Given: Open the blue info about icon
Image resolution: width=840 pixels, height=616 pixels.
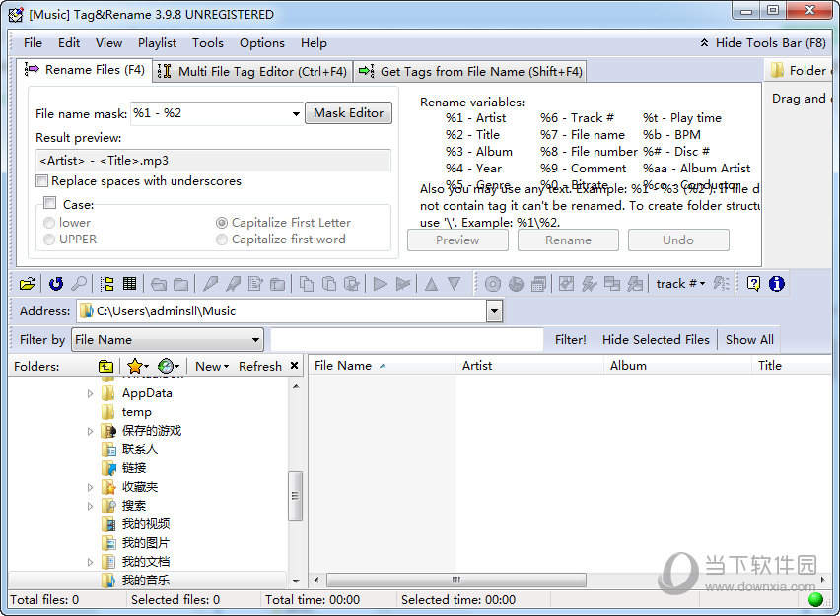Looking at the screenshot, I should (776, 284).
